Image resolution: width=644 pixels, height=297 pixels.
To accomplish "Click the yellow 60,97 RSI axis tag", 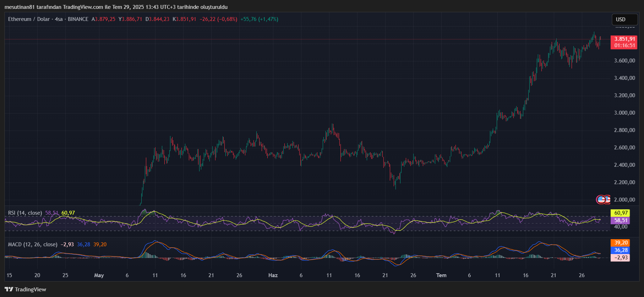I will [x=620, y=213].
